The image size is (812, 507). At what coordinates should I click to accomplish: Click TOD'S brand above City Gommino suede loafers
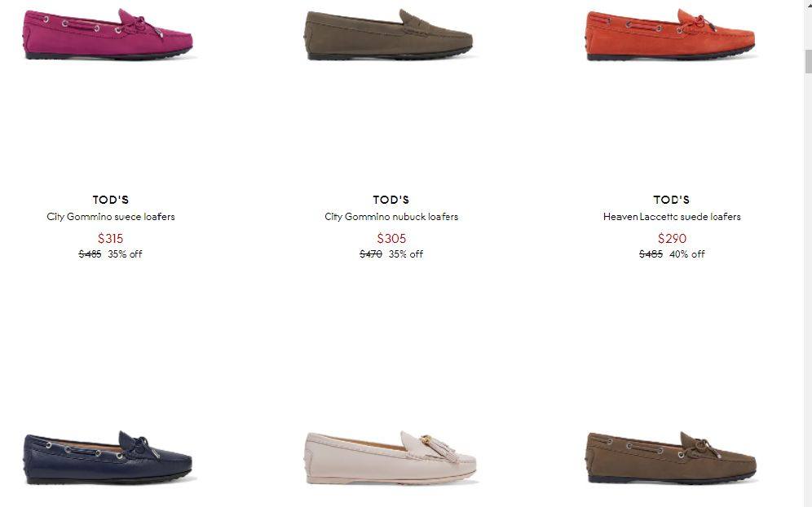click(x=111, y=200)
